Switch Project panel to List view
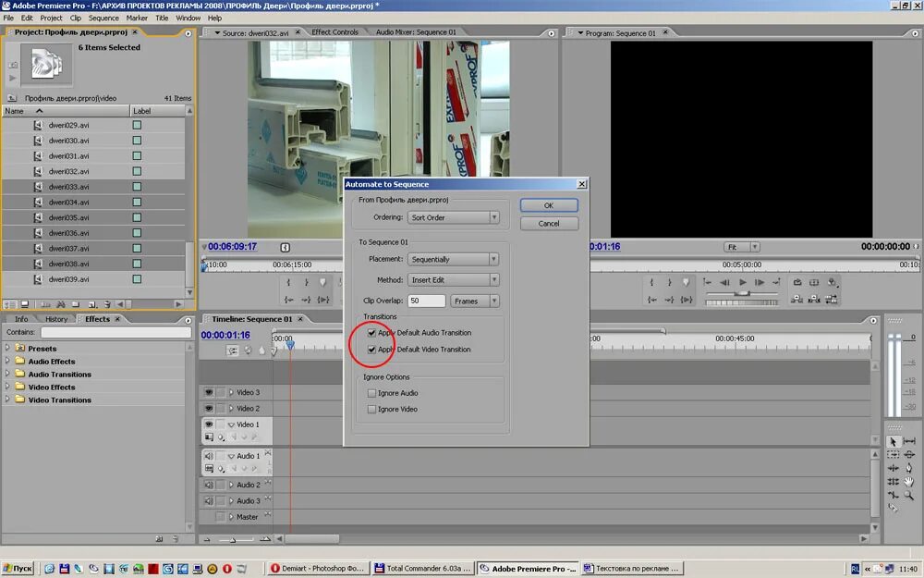Screen dimensions: 924x578 (10, 304)
